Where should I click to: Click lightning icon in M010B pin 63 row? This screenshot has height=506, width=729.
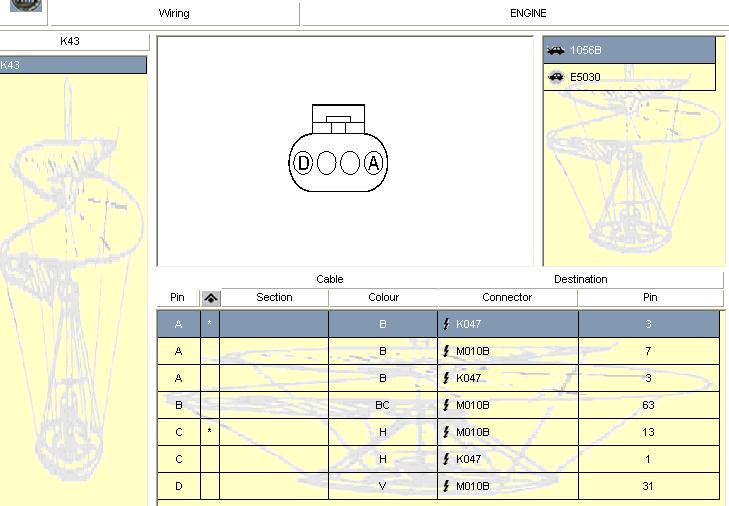(x=446, y=405)
